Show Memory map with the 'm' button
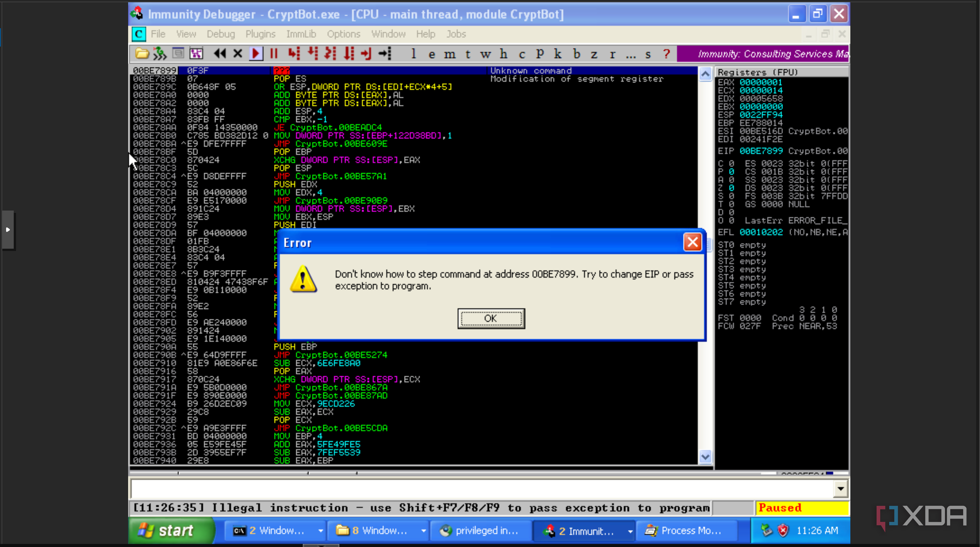Image resolution: width=980 pixels, height=547 pixels. point(450,54)
